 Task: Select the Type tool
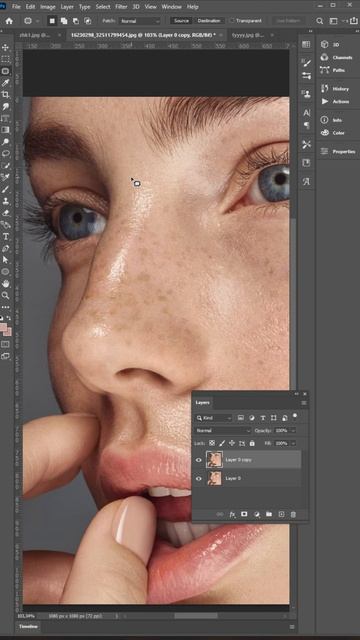pyautogui.click(x=5, y=236)
